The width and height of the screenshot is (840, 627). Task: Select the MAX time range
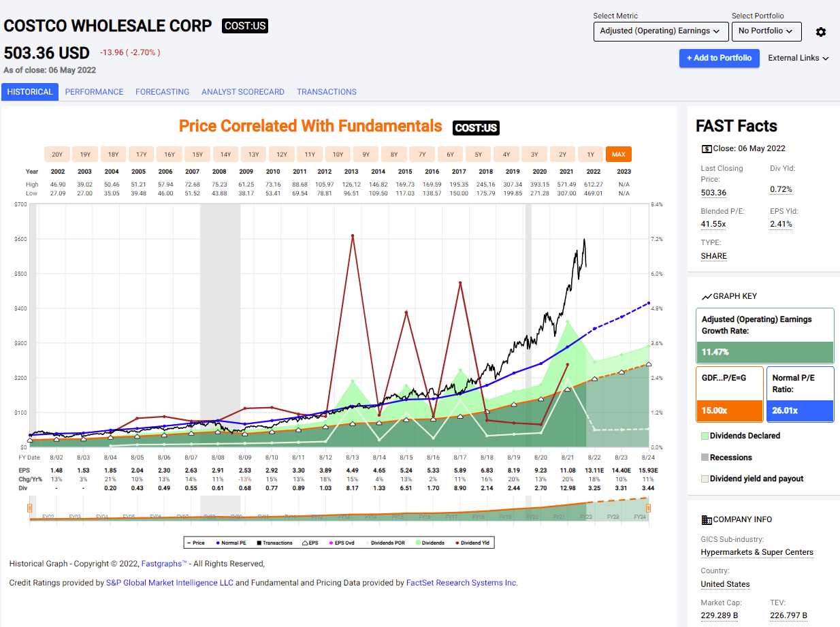tap(618, 155)
